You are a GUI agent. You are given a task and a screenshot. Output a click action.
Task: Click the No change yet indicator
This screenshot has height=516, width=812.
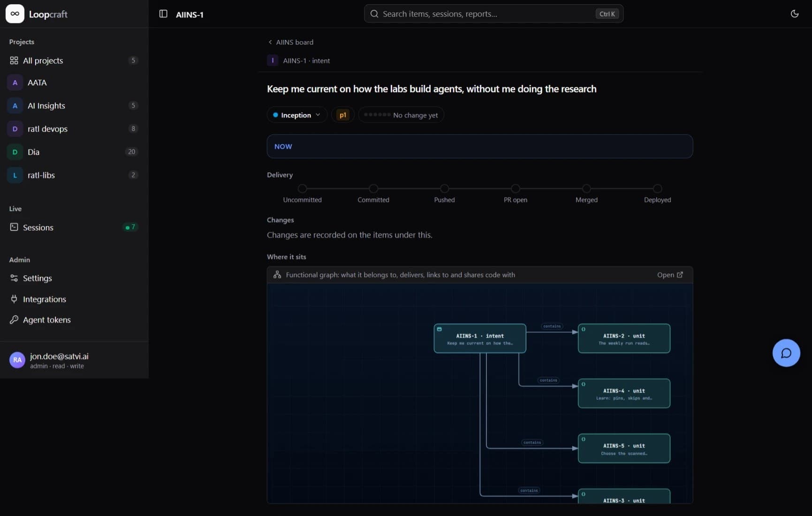(401, 115)
